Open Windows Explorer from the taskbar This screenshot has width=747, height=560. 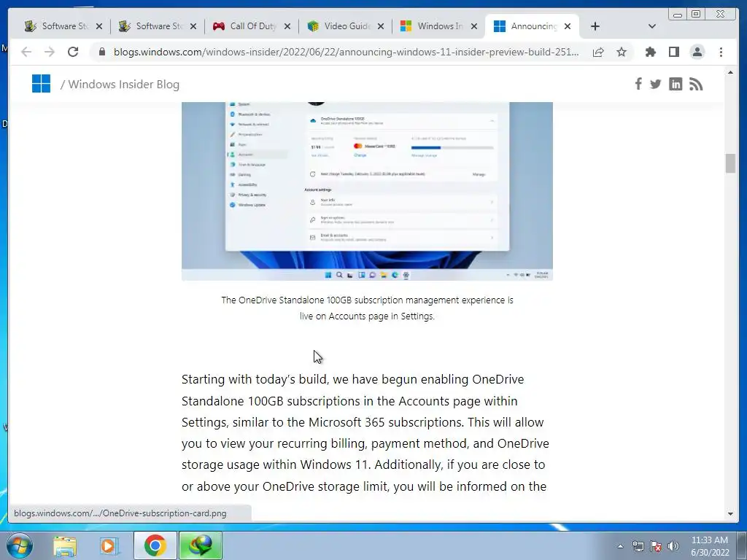[x=65, y=545]
